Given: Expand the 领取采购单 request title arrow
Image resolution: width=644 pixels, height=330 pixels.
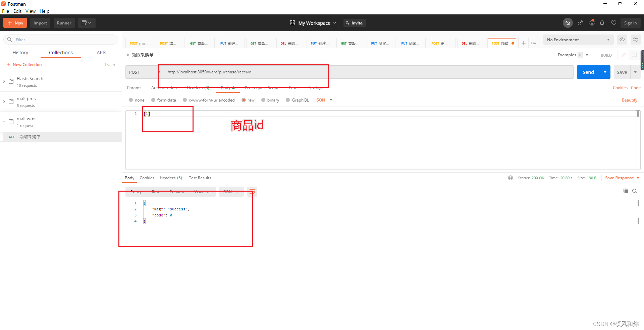Looking at the screenshot, I should point(128,55).
